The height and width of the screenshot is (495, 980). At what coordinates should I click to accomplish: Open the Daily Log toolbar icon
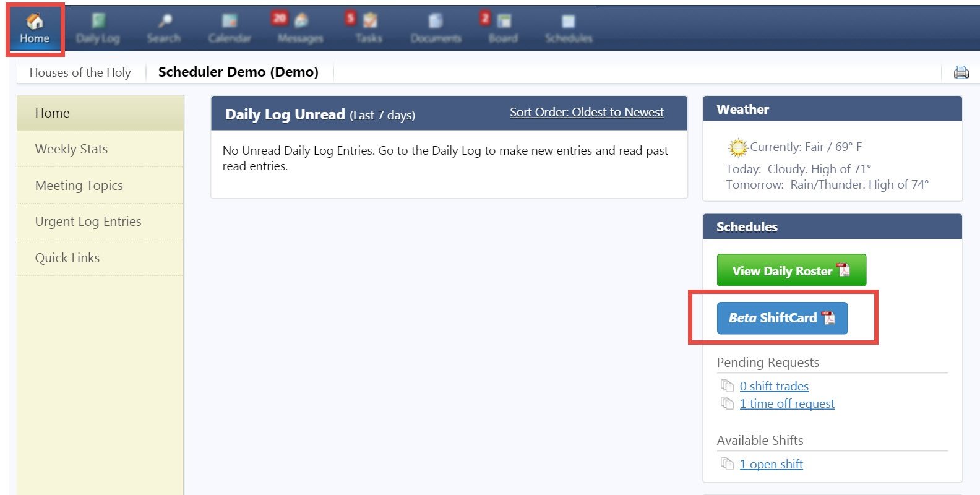[98, 29]
